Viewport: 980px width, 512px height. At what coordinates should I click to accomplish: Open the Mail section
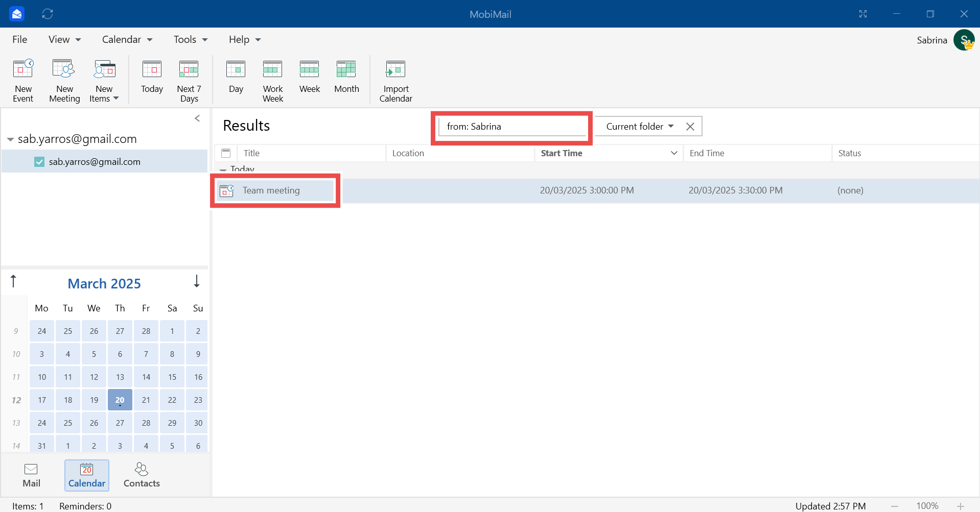point(31,475)
